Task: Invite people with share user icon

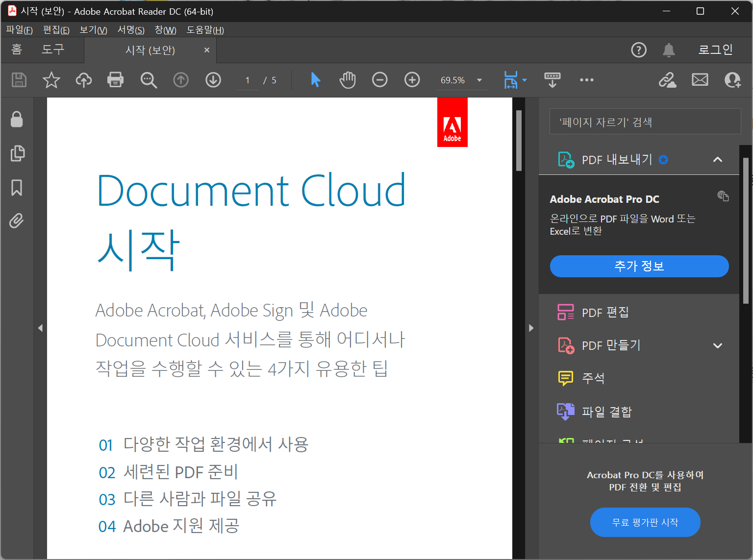Action: [x=732, y=79]
